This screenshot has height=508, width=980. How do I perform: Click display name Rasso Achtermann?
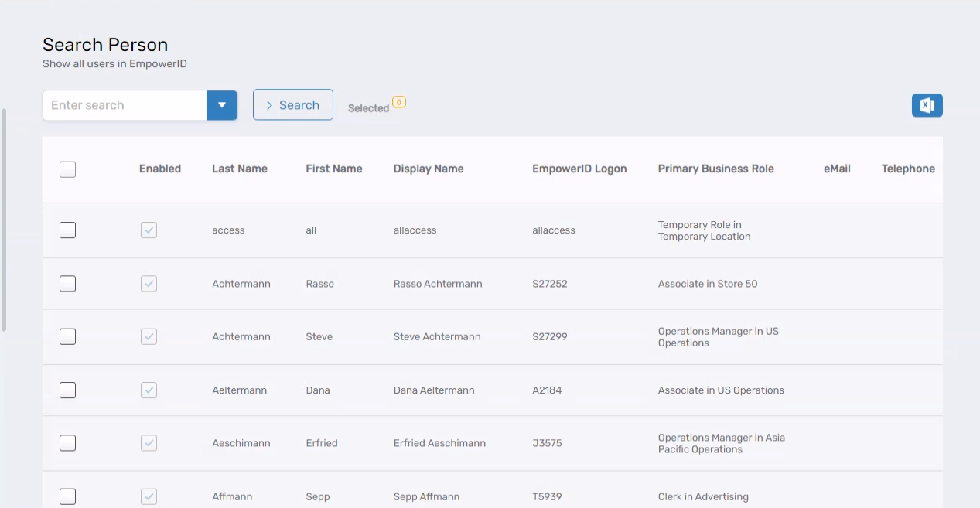438,284
